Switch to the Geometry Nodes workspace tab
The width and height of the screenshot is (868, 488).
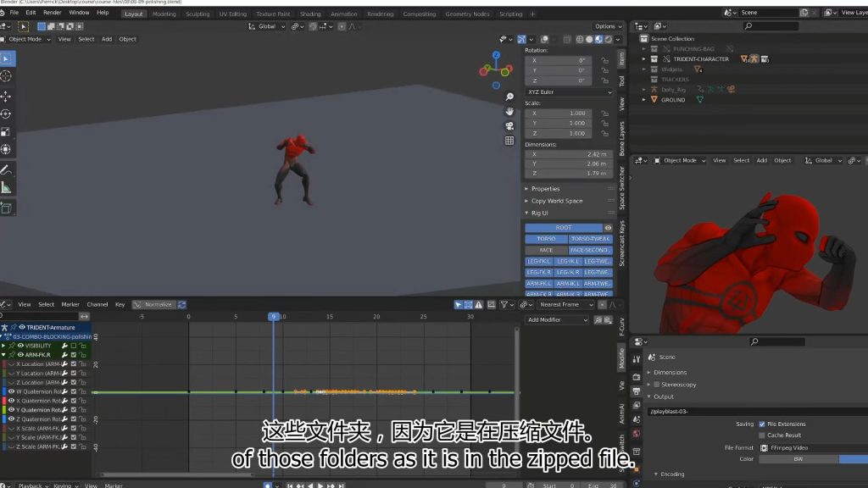tap(467, 14)
